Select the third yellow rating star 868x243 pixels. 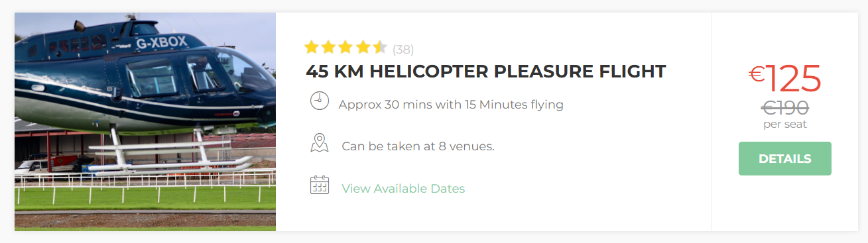345,47
